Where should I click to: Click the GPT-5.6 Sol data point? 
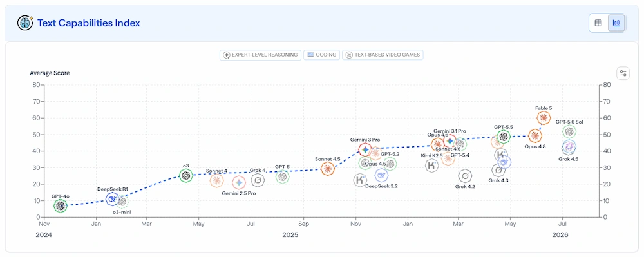pos(569,132)
